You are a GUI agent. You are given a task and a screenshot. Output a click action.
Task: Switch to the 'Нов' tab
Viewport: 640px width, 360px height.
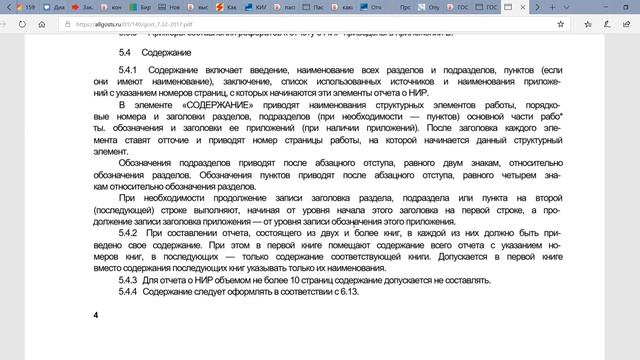click(169, 7)
